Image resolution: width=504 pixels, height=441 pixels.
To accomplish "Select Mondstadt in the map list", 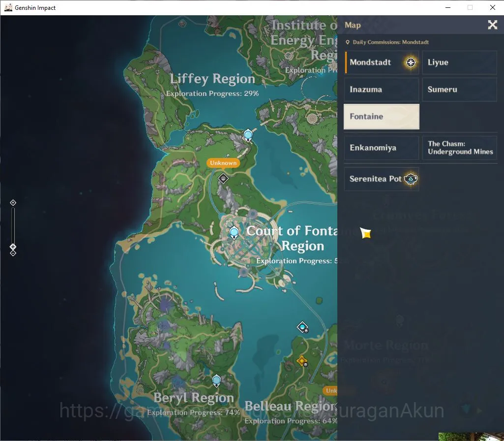I will point(382,63).
